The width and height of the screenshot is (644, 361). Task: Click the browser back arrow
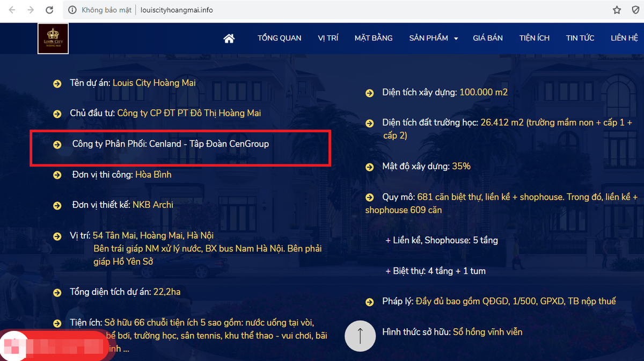click(x=11, y=10)
